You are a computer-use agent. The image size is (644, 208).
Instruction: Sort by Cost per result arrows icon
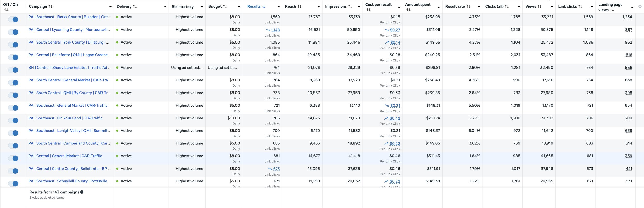(368, 10)
